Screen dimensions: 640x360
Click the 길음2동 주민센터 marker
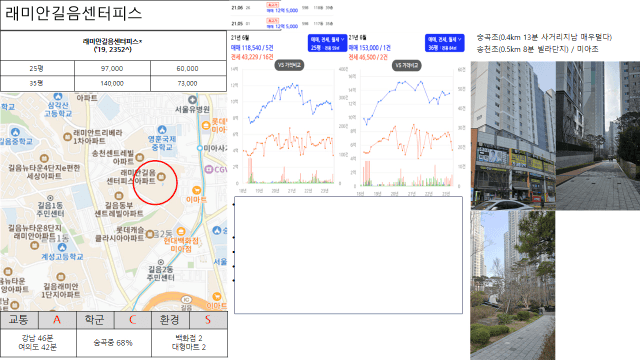pyautogui.click(x=161, y=262)
